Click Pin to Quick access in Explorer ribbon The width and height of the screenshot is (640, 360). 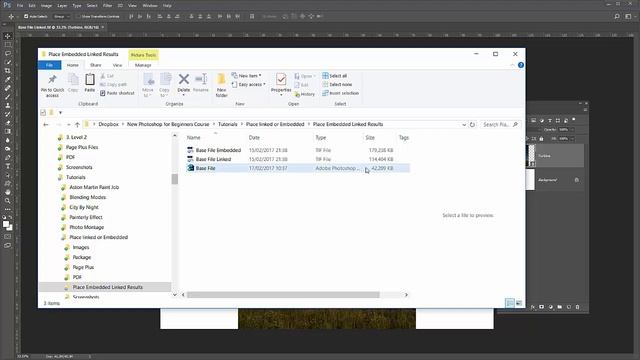tap(52, 86)
